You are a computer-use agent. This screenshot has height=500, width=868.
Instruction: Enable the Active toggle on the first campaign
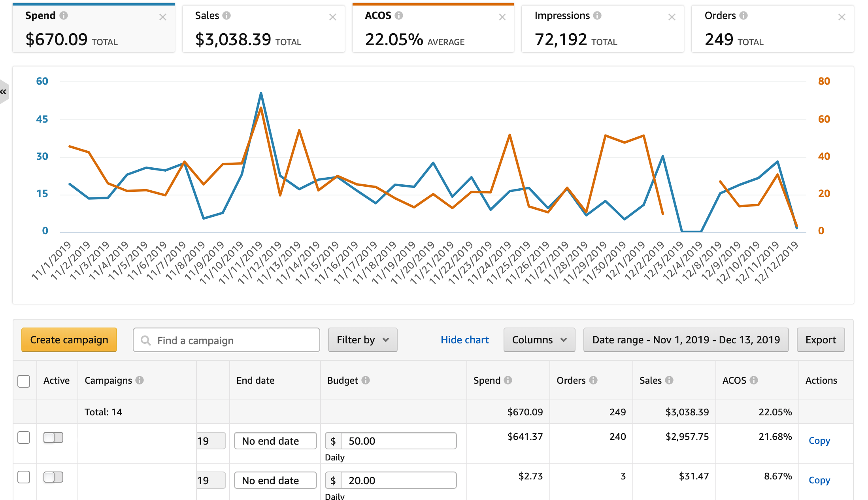[53, 438]
